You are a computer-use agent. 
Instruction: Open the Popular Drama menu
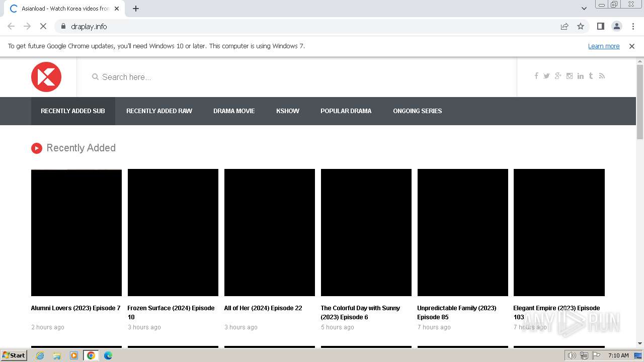[x=346, y=111]
